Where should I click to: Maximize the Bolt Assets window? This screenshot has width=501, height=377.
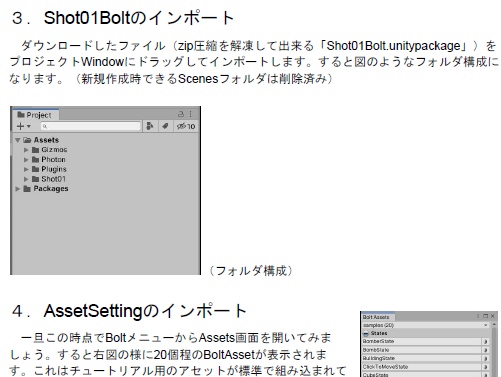485,316
